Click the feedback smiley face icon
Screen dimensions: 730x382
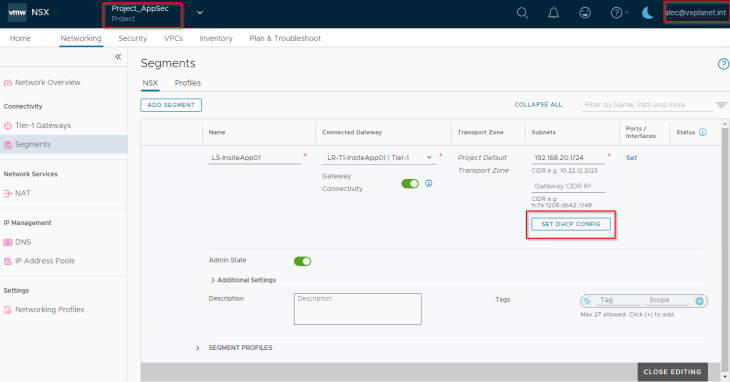coord(585,13)
